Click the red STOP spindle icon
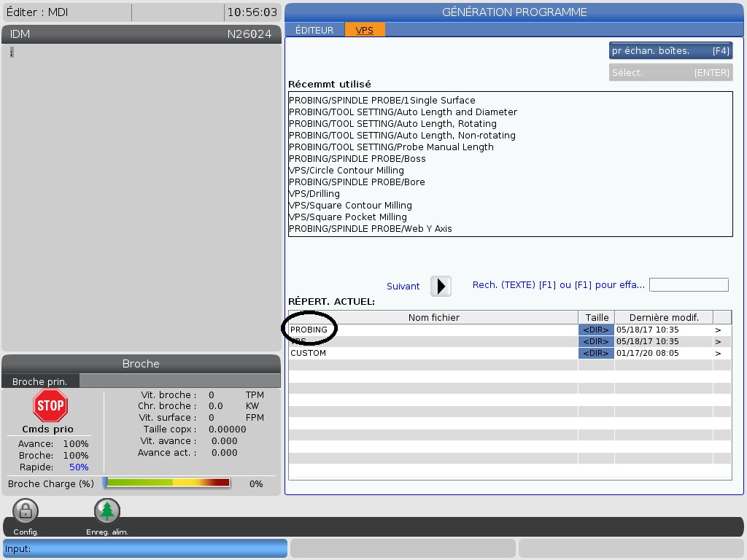 tap(50, 405)
